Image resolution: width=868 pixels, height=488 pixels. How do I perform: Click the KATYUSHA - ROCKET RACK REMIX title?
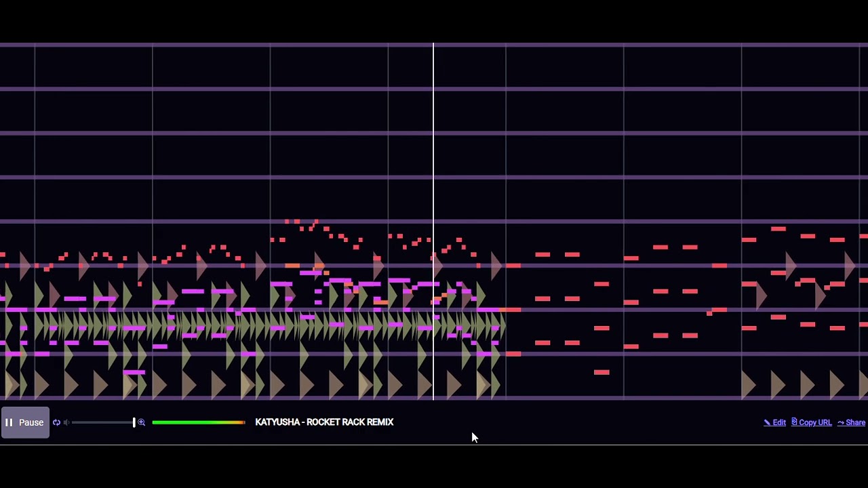[324, 422]
